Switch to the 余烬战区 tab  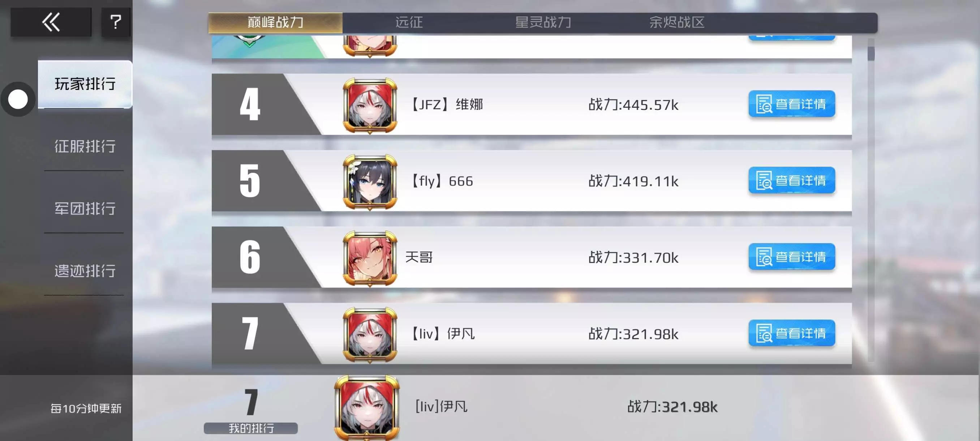677,22
